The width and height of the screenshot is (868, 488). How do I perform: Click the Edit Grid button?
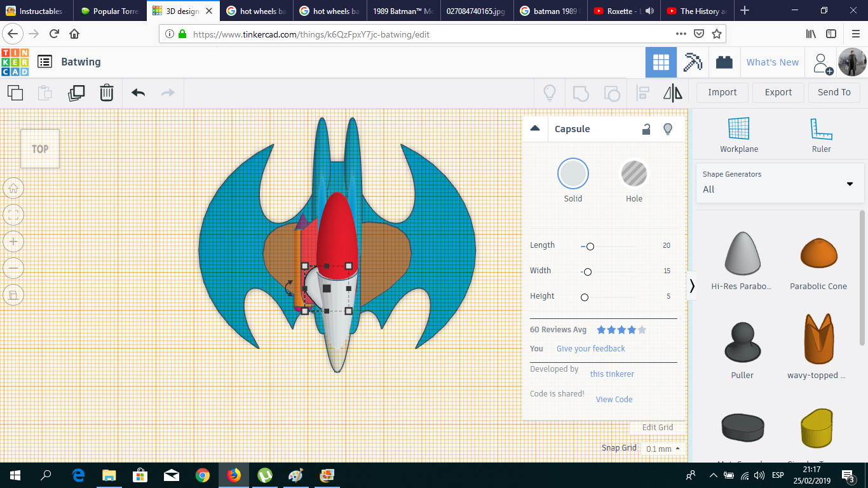click(657, 427)
